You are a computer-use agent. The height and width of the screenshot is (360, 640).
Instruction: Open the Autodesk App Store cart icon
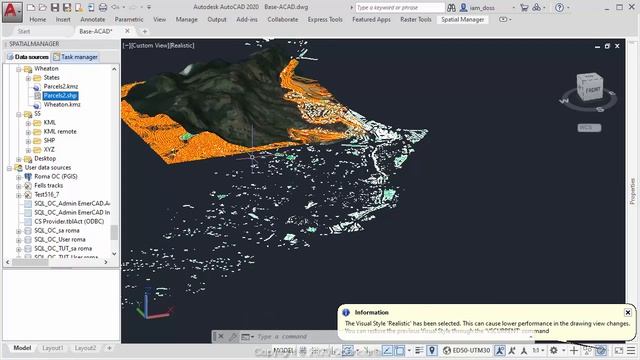click(x=524, y=7)
